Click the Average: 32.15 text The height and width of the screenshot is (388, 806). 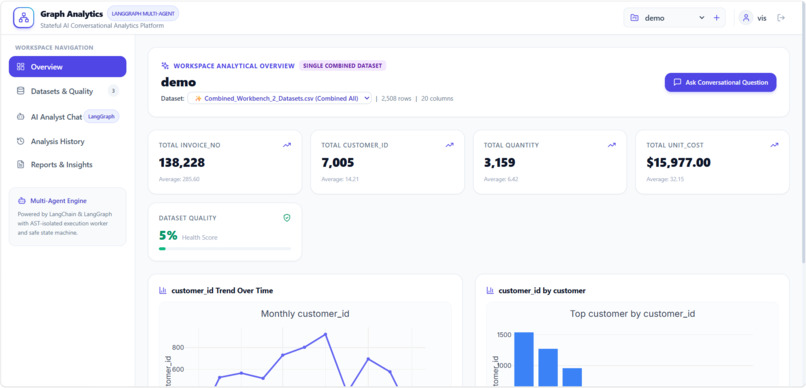665,179
